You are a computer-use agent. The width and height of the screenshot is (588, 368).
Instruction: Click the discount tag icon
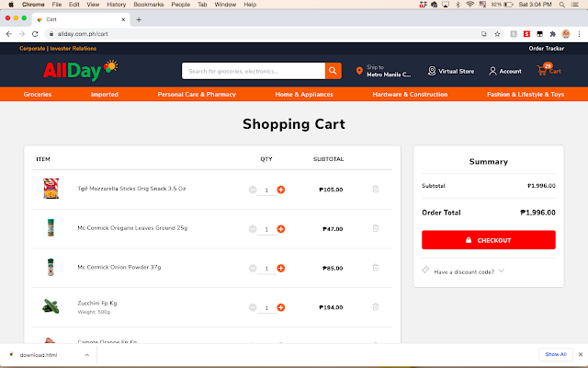tap(425, 270)
